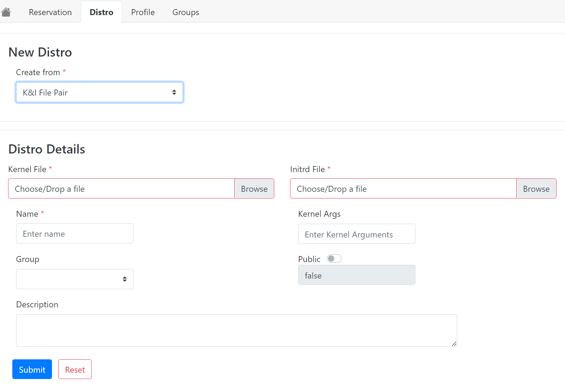Select the Distro tab
This screenshot has width=565, height=392.
pyautogui.click(x=101, y=12)
